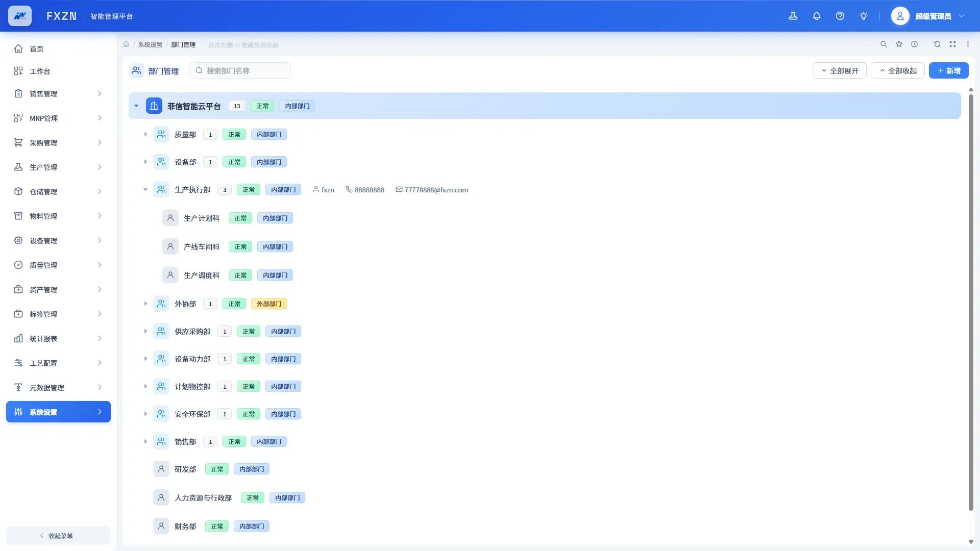This screenshot has width=980, height=551.
Task: Open the help question mark icon
Action: point(840,16)
